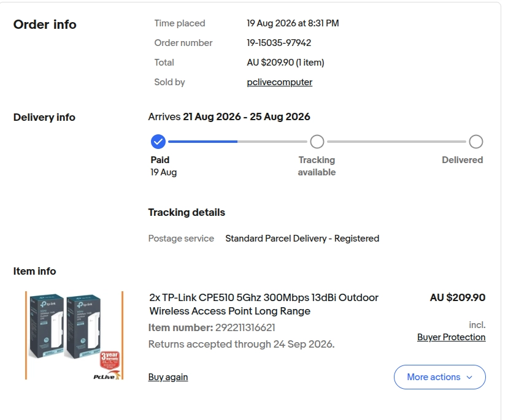Open the More actions dropdown

(x=440, y=377)
